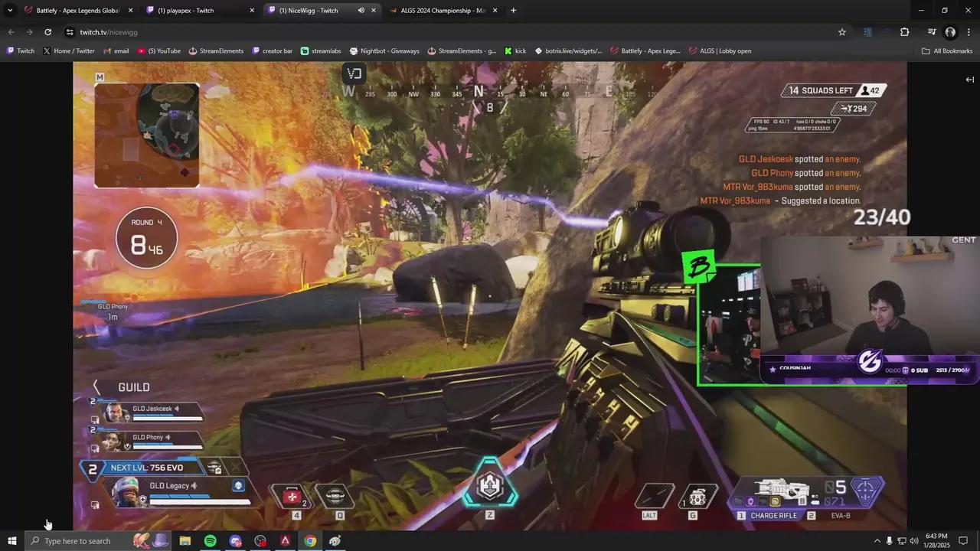The height and width of the screenshot is (551, 980).
Task: Open the botrix.live/widgets bookmark
Action: [569, 51]
